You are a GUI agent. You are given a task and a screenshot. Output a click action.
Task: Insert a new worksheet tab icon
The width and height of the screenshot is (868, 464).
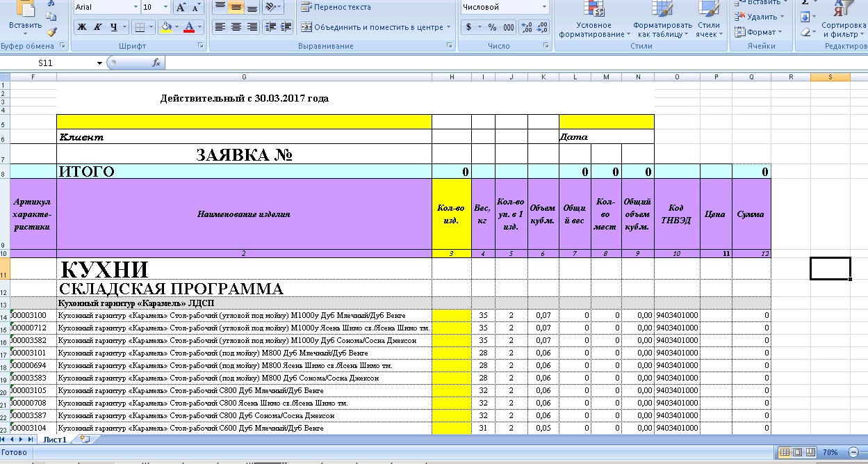pyautogui.click(x=85, y=440)
